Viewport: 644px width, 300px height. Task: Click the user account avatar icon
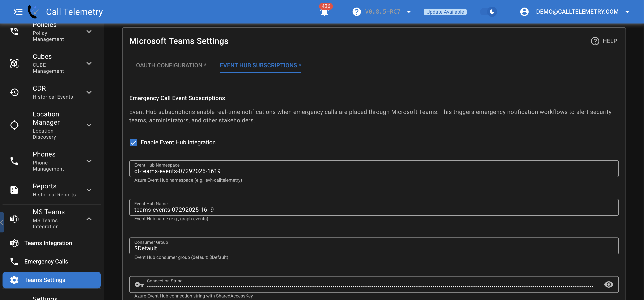524,12
